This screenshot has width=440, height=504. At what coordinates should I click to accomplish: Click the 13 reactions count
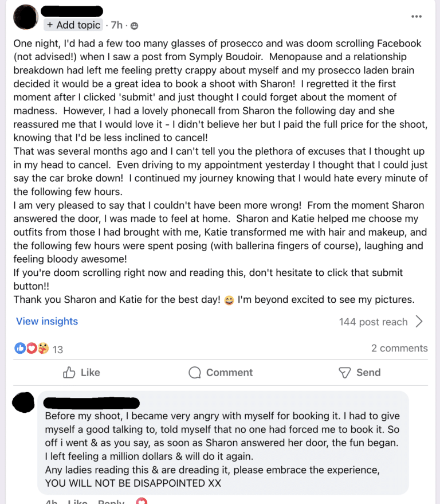point(58,349)
